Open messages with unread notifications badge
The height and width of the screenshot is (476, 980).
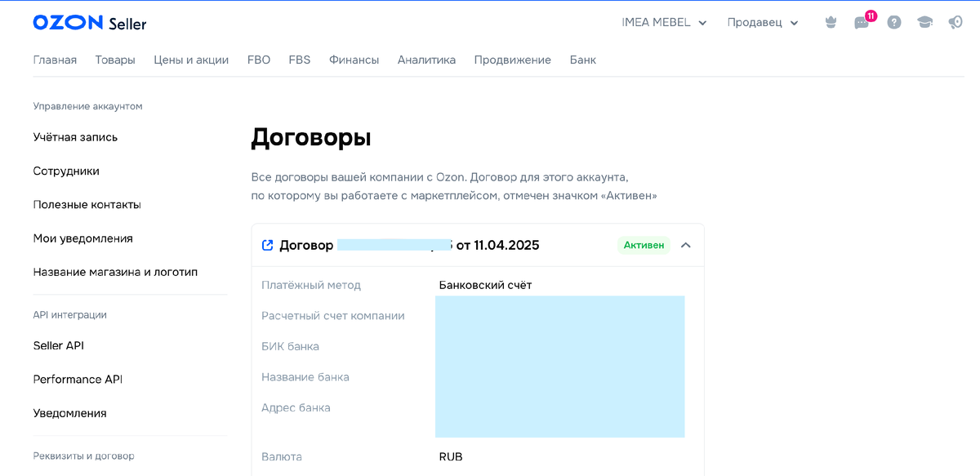coord(862,22)
